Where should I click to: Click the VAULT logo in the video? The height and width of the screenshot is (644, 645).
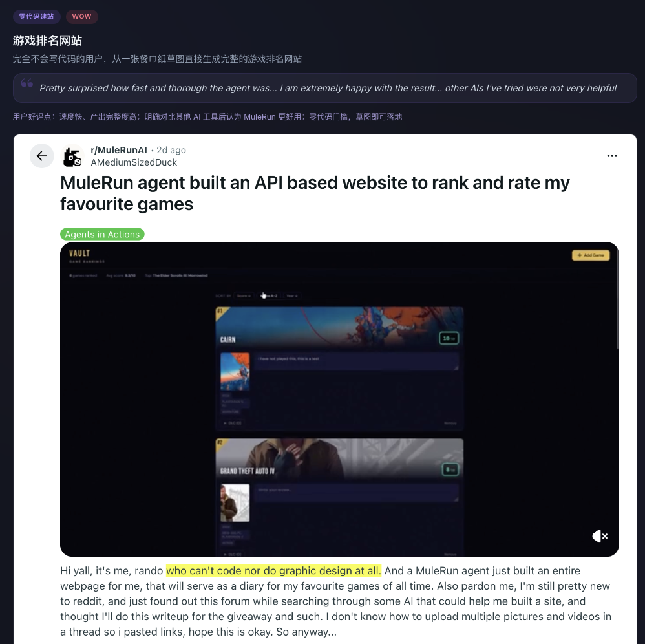click(79, 253)
